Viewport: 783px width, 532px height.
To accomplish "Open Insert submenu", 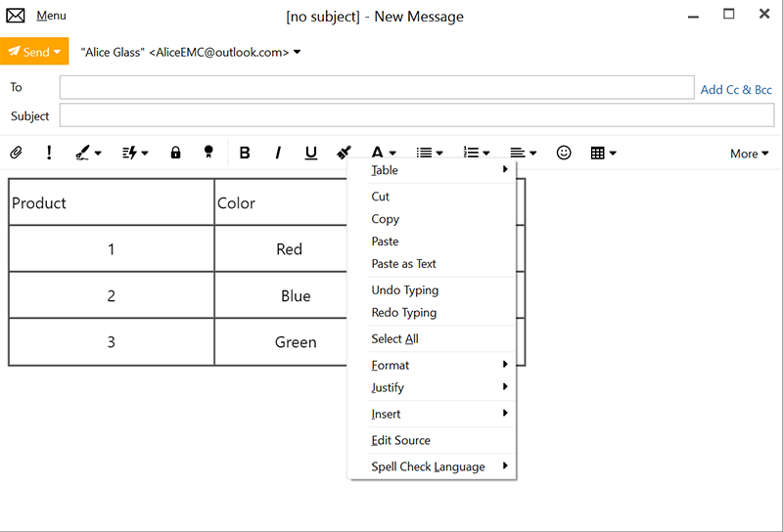I will (433, 414).
